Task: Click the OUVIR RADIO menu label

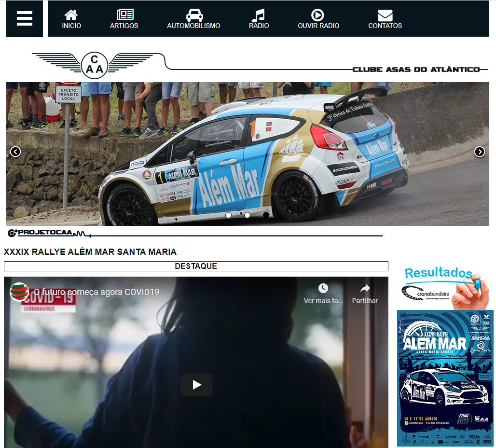Action: pyautogui.click(x=318, y=26)
